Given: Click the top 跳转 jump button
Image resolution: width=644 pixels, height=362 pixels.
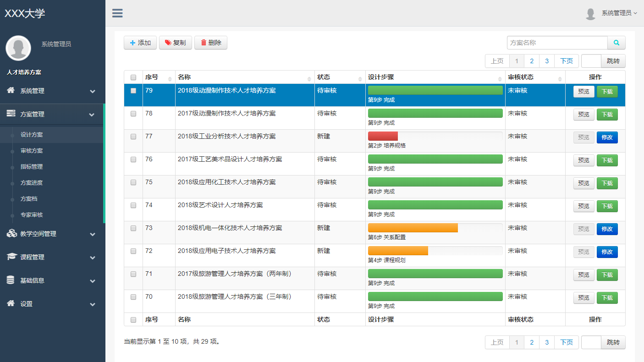Looking at the screenshot, I should tap(613, 61).
